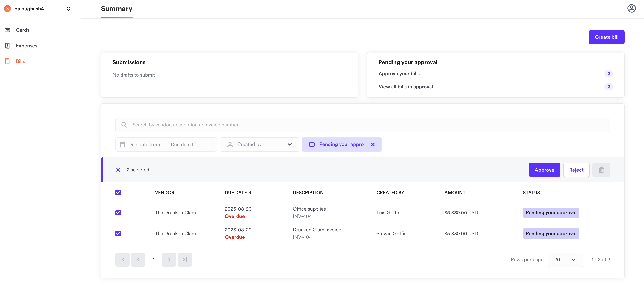Remove the Pending your approval filter

tap(373, 144)
